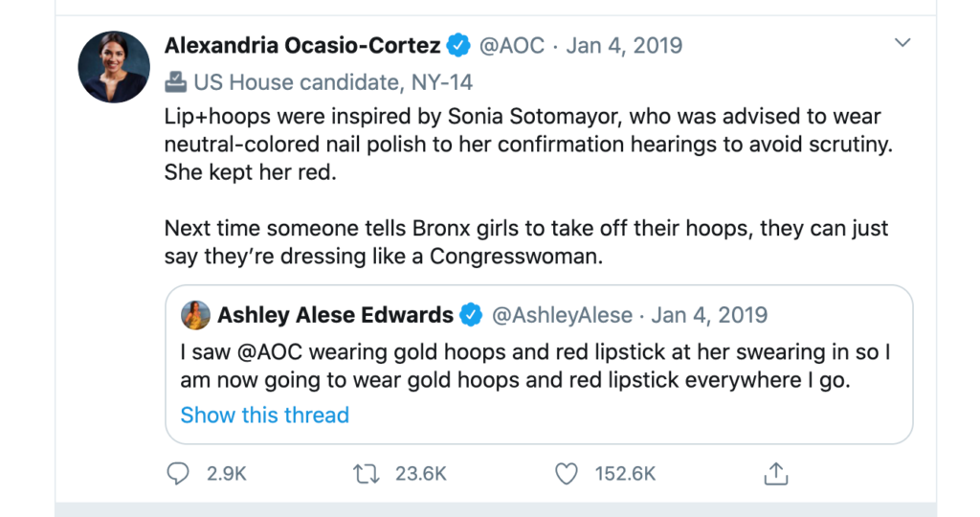980x517 pixels.
Task: Open the @AshleyAlese handle link
Action: (x=562, y=315)
